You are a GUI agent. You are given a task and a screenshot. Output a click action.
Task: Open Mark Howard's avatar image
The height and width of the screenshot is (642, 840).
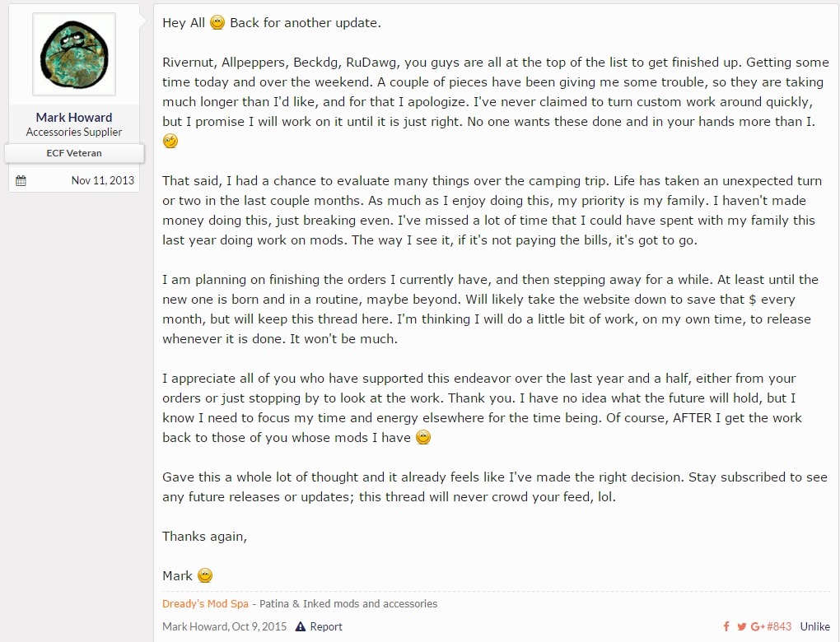tap(74, 54)
